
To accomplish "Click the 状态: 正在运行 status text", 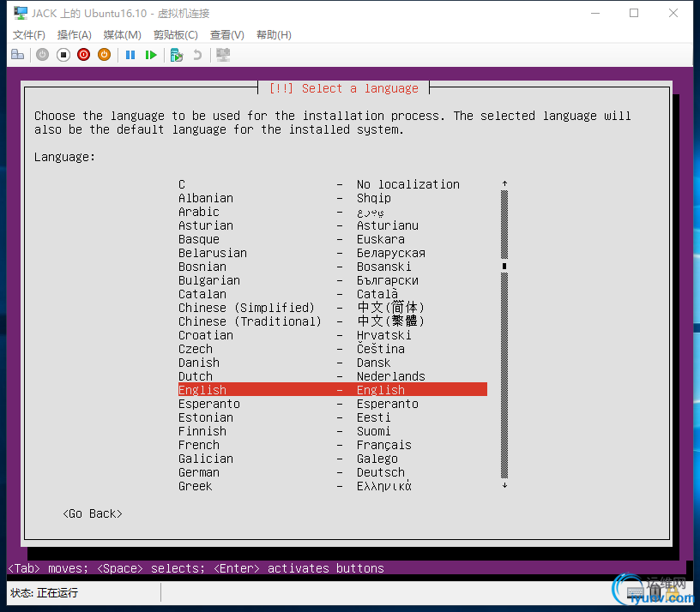I will (45, 593).
